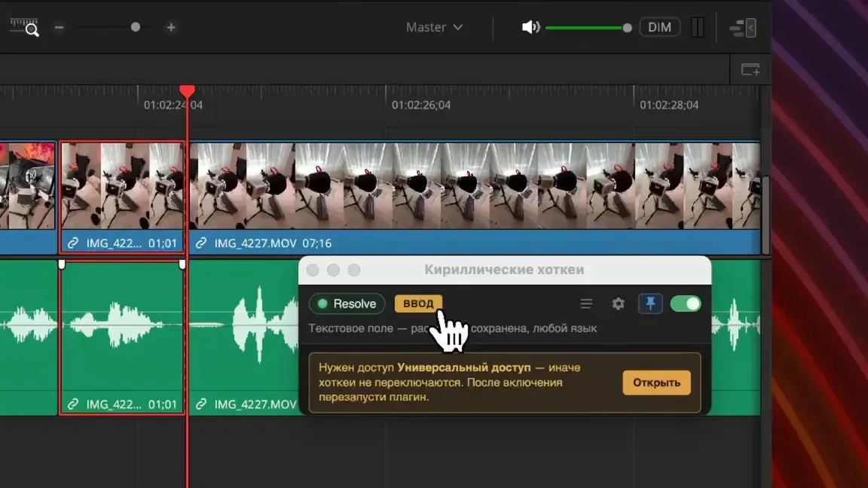This screenshot has height=488, width=868.
Task: Open the Master dropdown
Action: (434, 27)
